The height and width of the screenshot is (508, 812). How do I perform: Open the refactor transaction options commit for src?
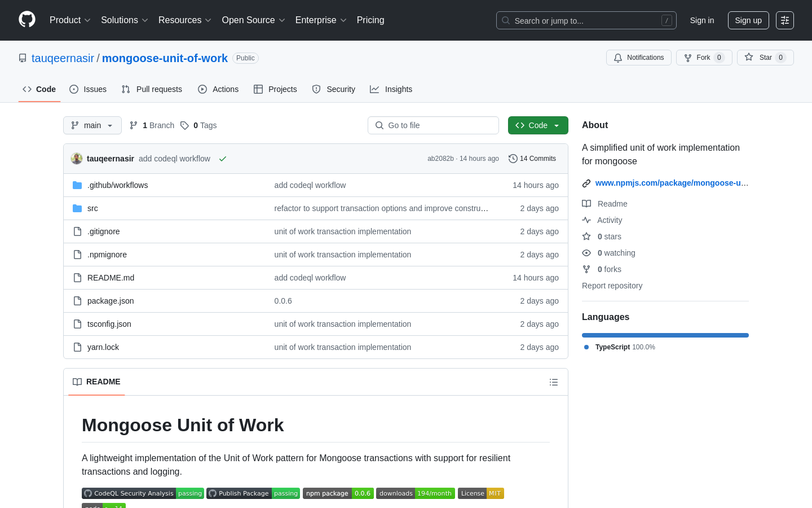(x=381, y=208)
